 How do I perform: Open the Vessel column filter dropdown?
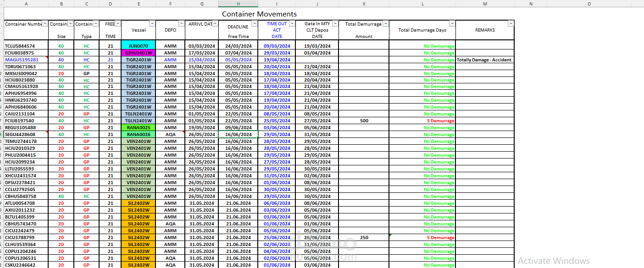153,23
